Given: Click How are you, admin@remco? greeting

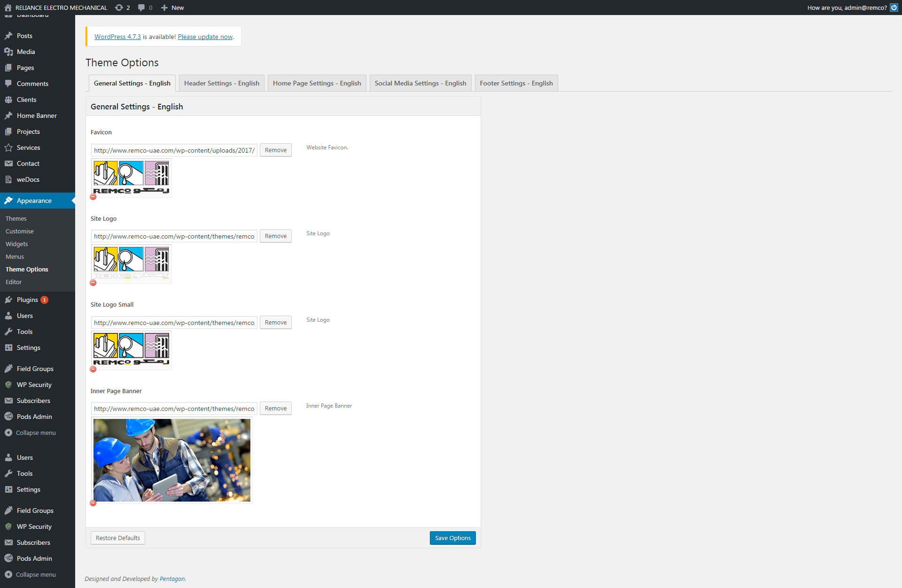Looking at the screenshot, I should [x=847, y=8].
